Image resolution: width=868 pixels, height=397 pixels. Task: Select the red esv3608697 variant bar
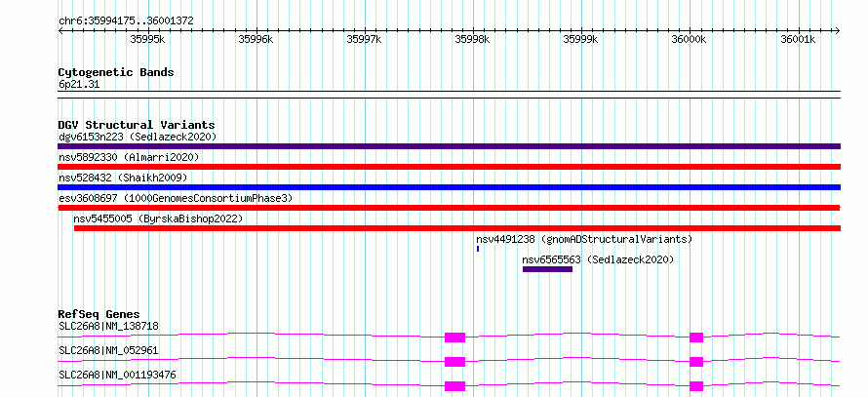449,208
